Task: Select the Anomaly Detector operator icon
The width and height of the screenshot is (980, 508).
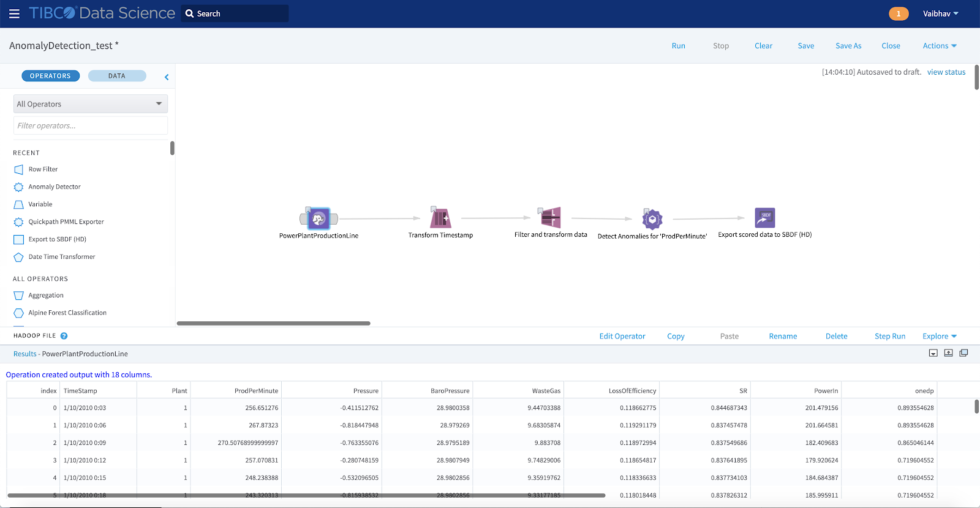Action: (19, 187)
